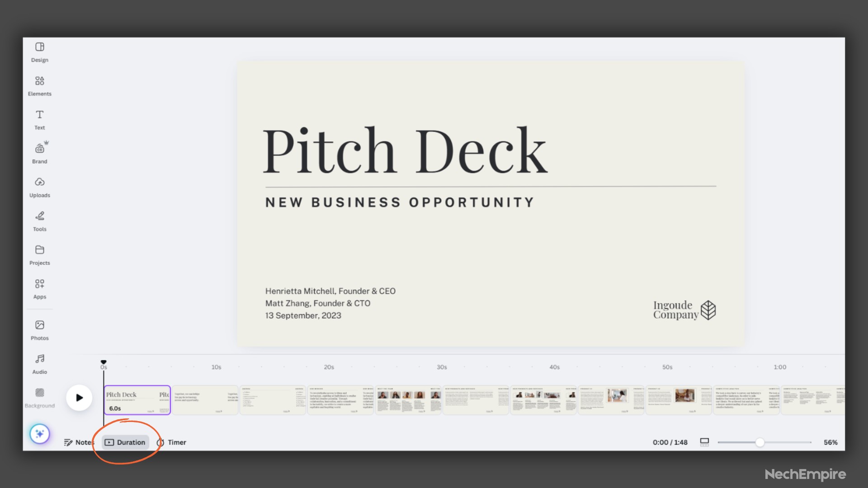Click the Background tool icon
The height and width of the screenshot is (488, 868).
click(x=39, y=393)
